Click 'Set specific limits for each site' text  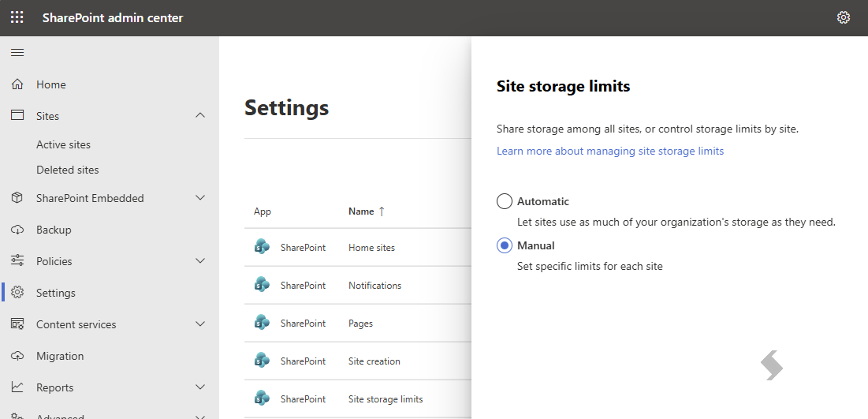tap(590, 266)
